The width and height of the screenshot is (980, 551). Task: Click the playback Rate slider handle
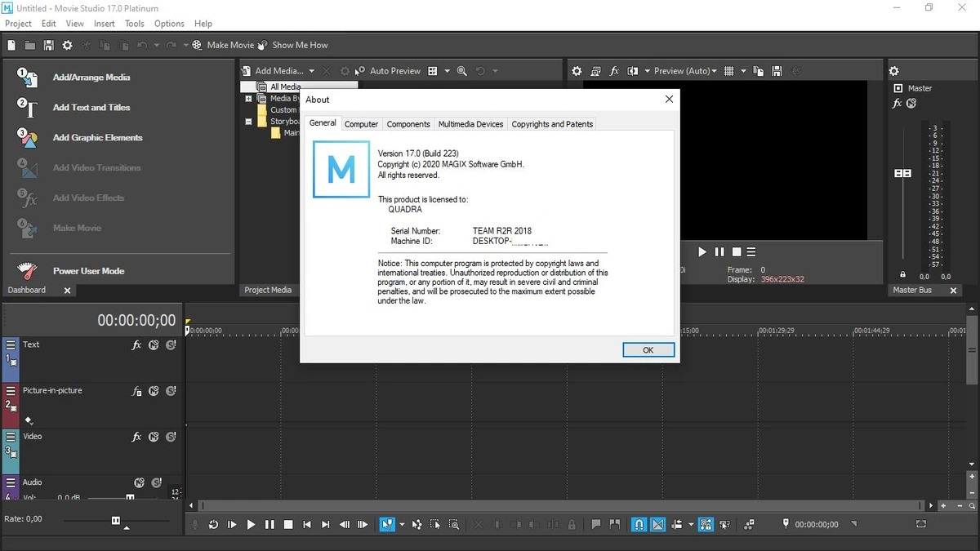point(116,520)
